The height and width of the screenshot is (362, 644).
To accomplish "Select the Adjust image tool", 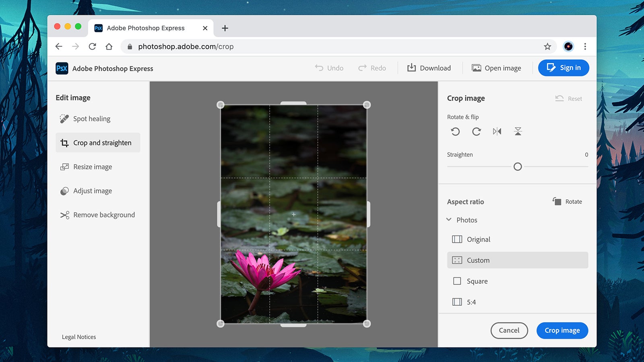I will coord(92,191).
